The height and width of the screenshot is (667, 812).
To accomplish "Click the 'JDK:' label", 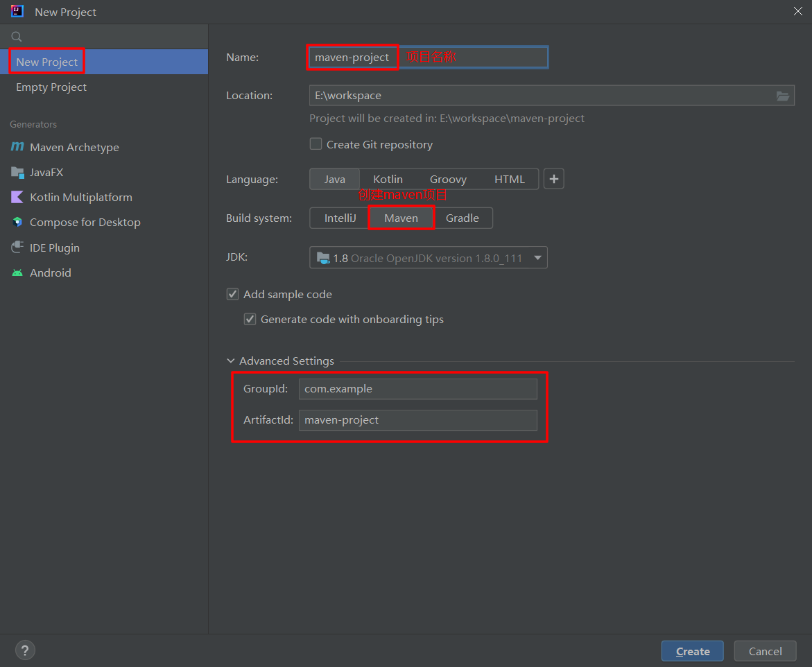I will pos(236,257).
